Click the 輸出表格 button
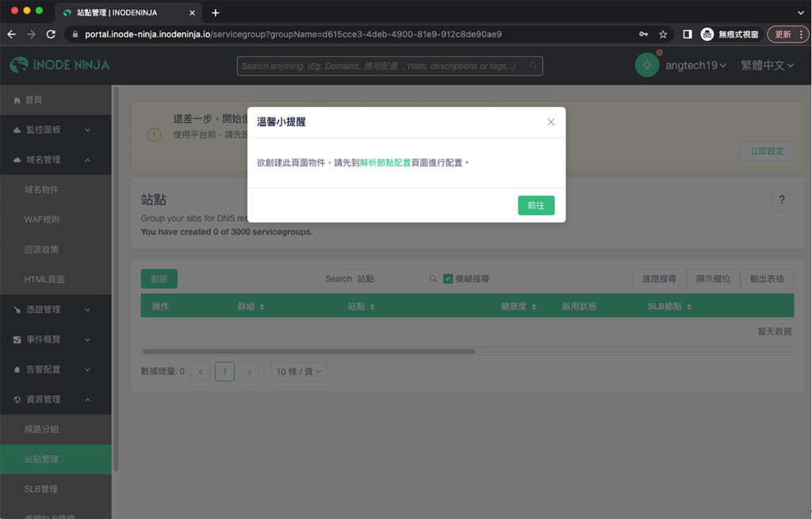 767,279
